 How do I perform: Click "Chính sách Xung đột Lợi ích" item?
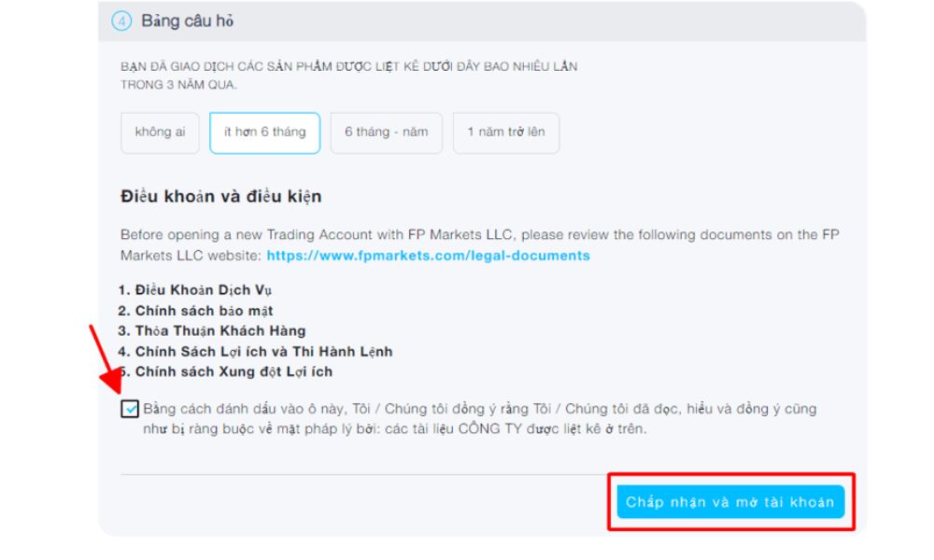click(x=233, y=371)
